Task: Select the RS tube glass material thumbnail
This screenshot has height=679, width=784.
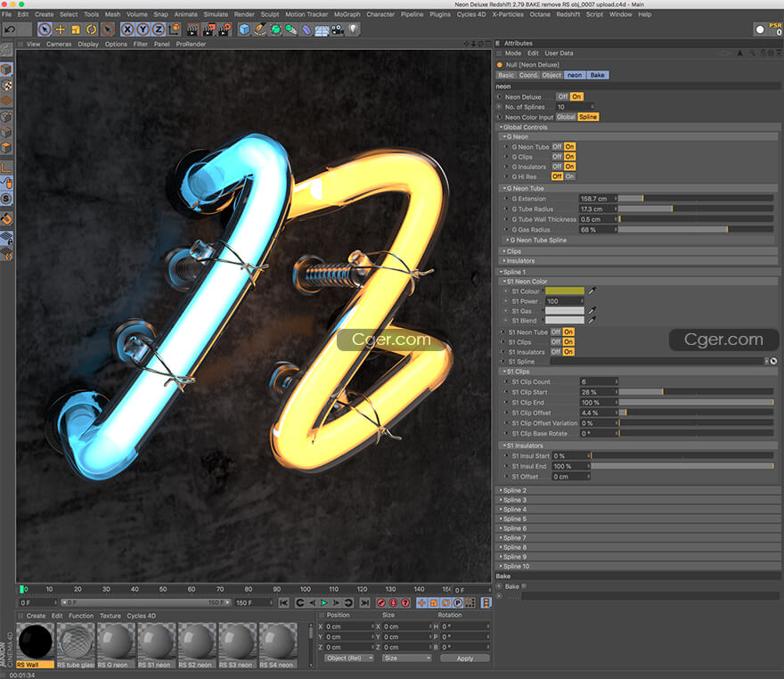Action: [76, 640]
